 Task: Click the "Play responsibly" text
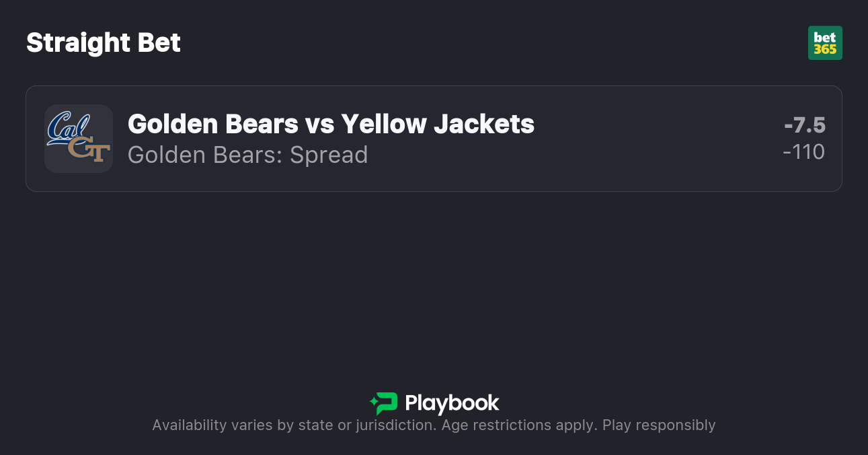point(659,425)
